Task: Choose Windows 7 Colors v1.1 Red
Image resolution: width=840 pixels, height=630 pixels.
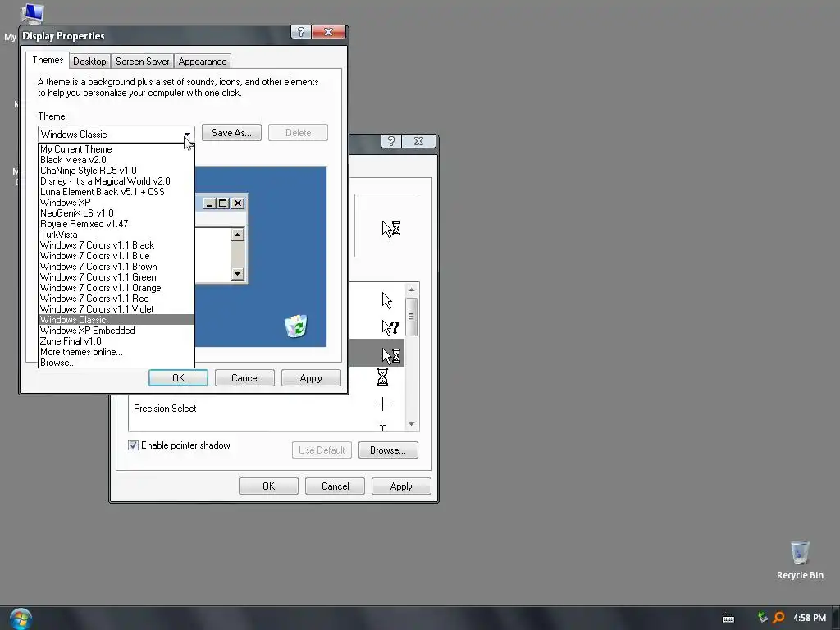Action: pyautogui.click(x=116, y=299)
